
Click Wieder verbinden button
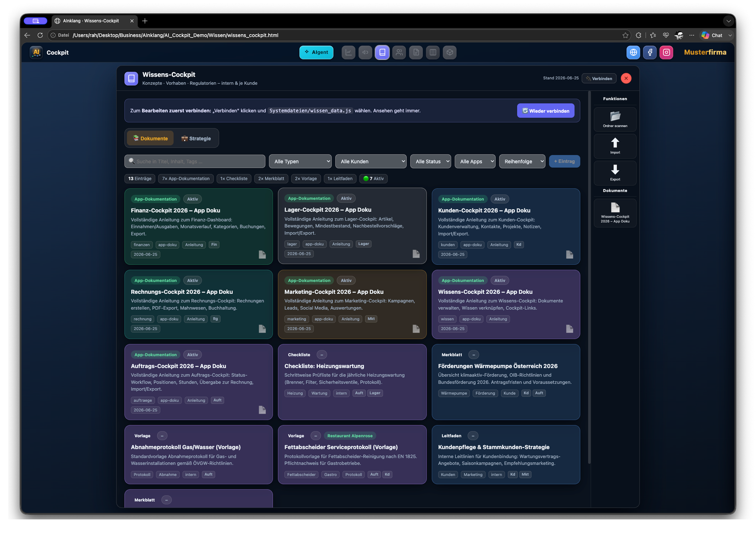(x=546, y=111)
